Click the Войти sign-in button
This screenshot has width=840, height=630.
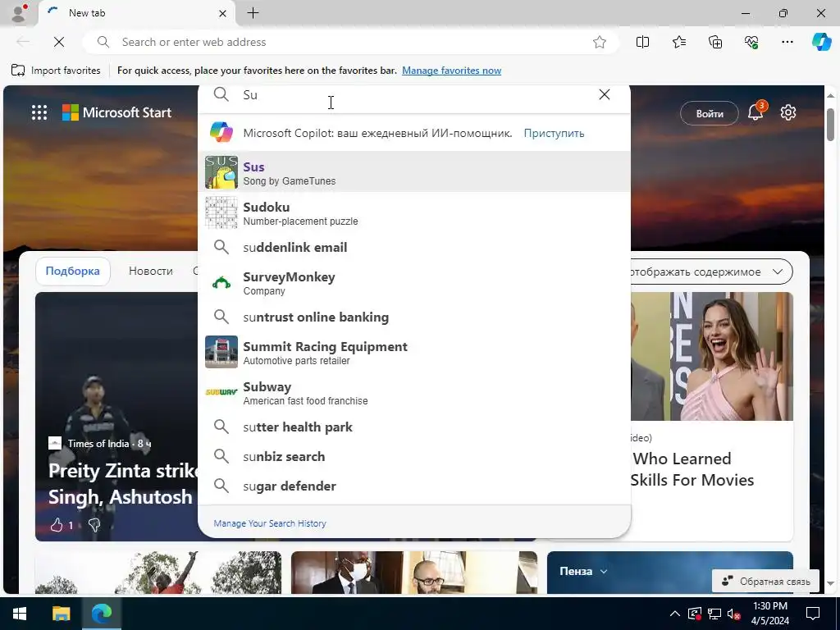(x=710, y=113)
